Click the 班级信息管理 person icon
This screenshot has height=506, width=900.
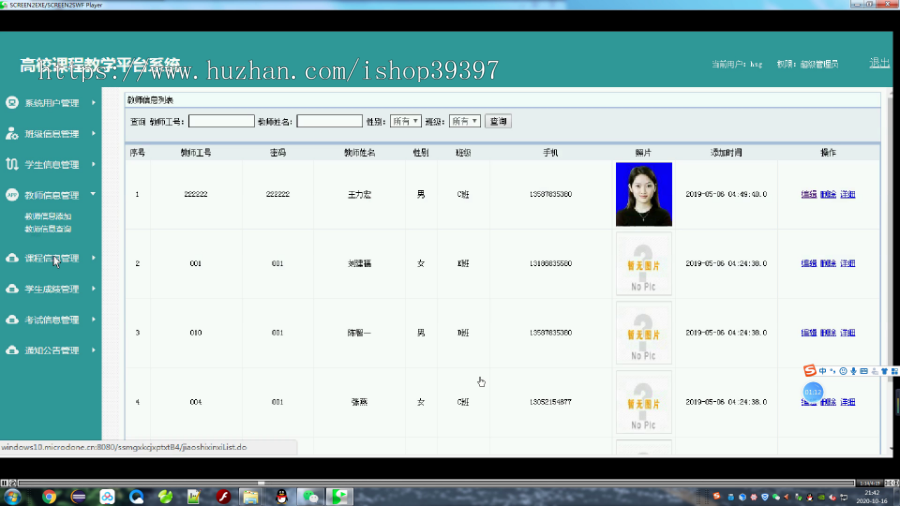tap(12, 134)
